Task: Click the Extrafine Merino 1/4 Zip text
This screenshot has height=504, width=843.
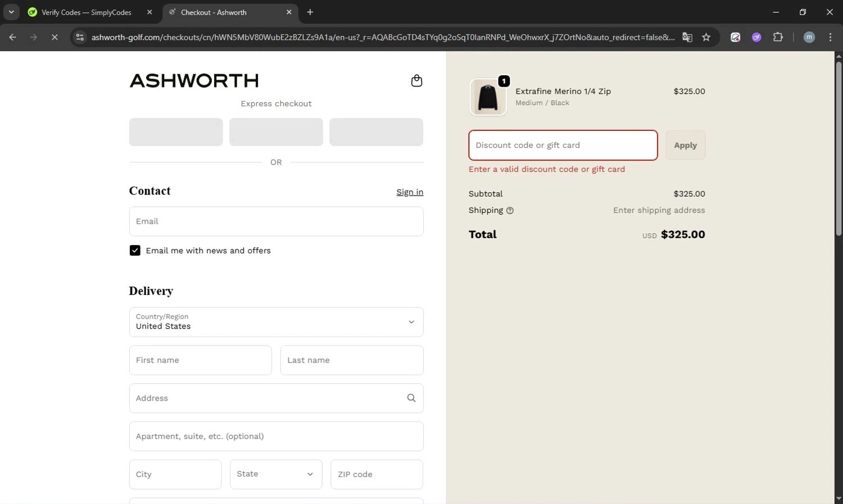Action: point(563,91)
